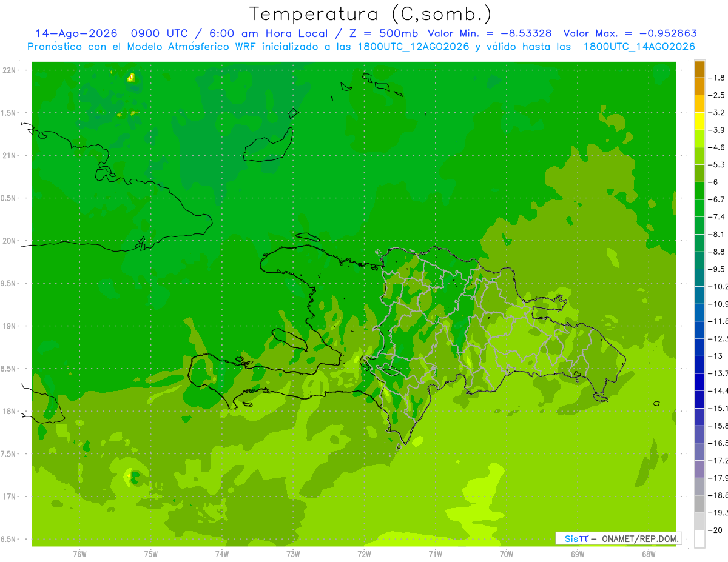This screenshot has height=562, width=728.
Task: Click the '-9.5' colorbar scale value
Action: [x=717, y=269]
